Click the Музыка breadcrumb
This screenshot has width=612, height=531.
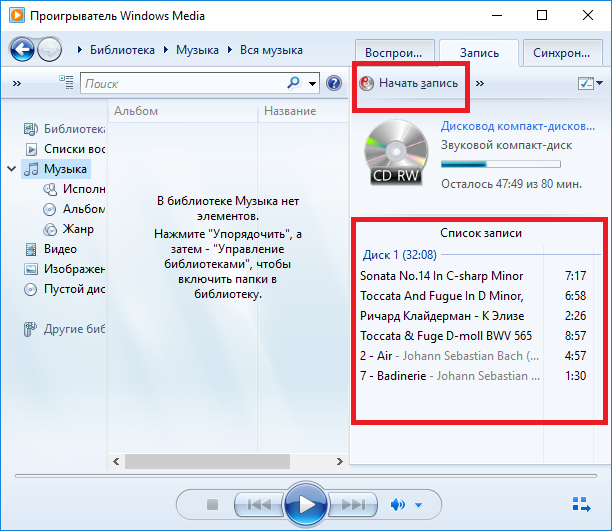click(197, 50)
